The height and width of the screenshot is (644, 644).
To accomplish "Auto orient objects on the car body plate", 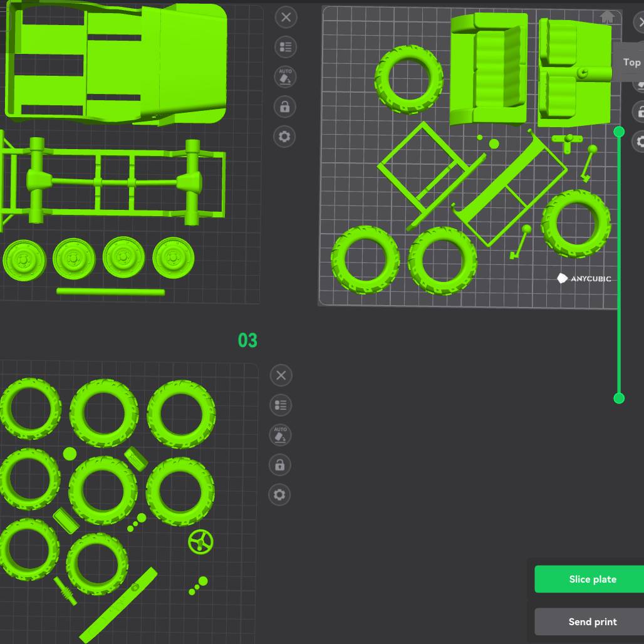I will 285,77.
